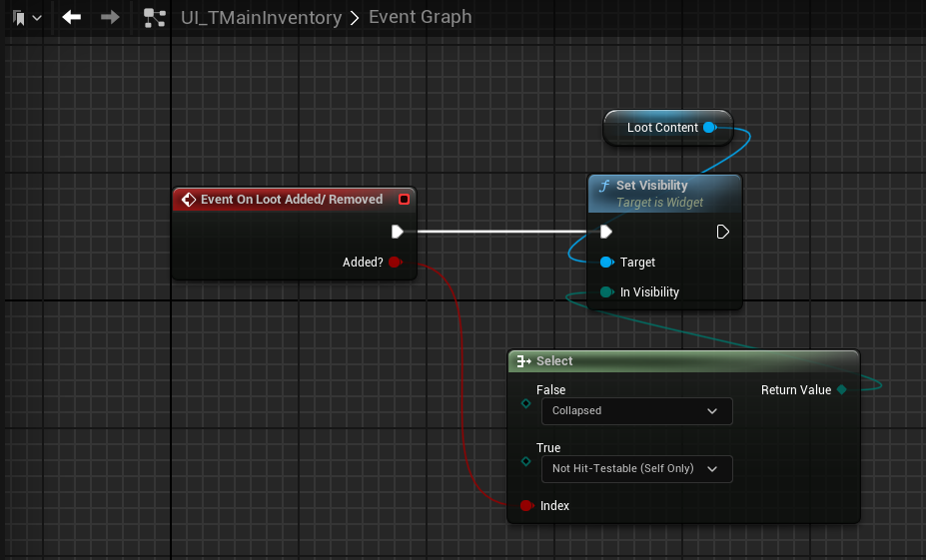This screenshot has height=560, width=926.
Task: Click the Select node icon in header
Action: [x=523, y=361]
